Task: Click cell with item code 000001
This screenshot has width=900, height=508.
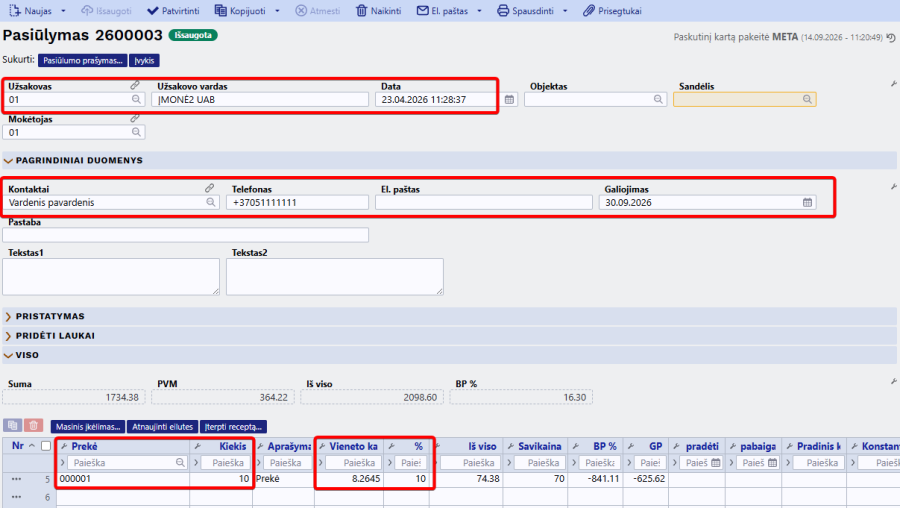Action: [123, 479]
